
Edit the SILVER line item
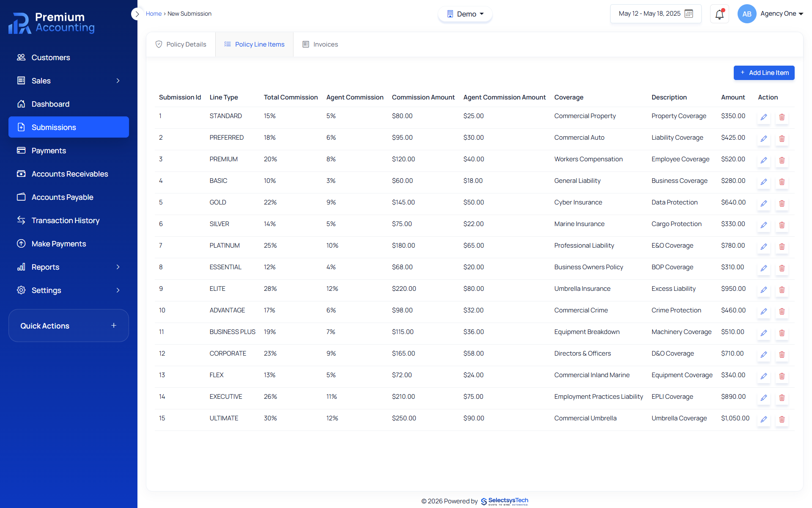764,225
